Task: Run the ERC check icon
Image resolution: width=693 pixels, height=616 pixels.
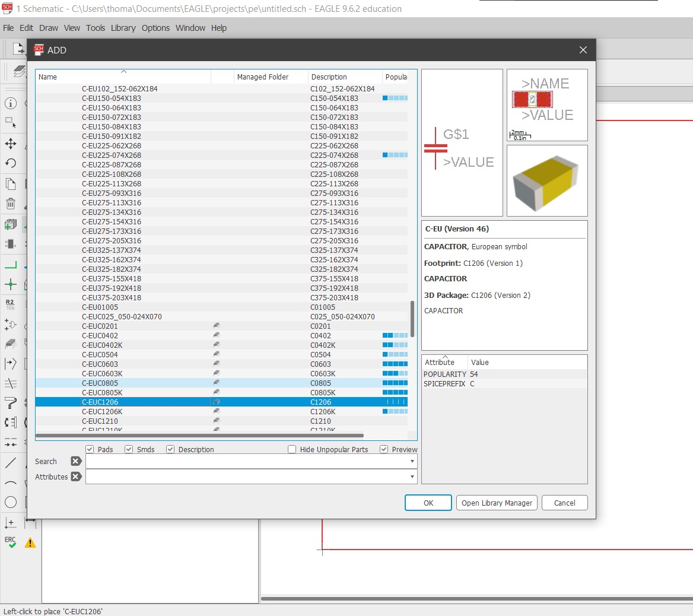Action: coord(11,542)
